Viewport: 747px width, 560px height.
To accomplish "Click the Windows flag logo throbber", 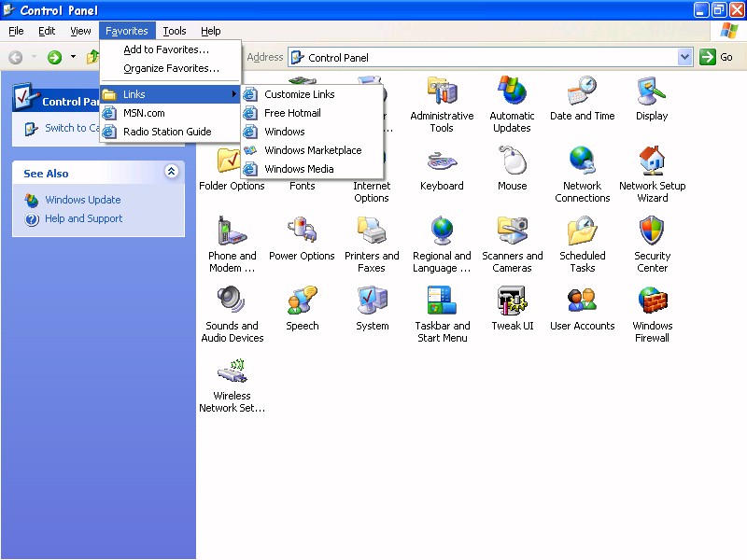I will point(729,31).
